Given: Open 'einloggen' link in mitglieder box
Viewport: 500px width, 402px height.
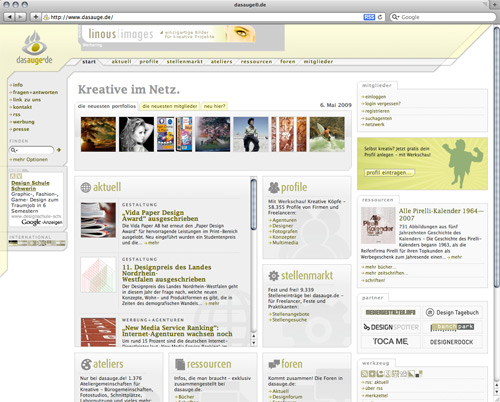Looking at the screenshot, I should pos(375,97).
